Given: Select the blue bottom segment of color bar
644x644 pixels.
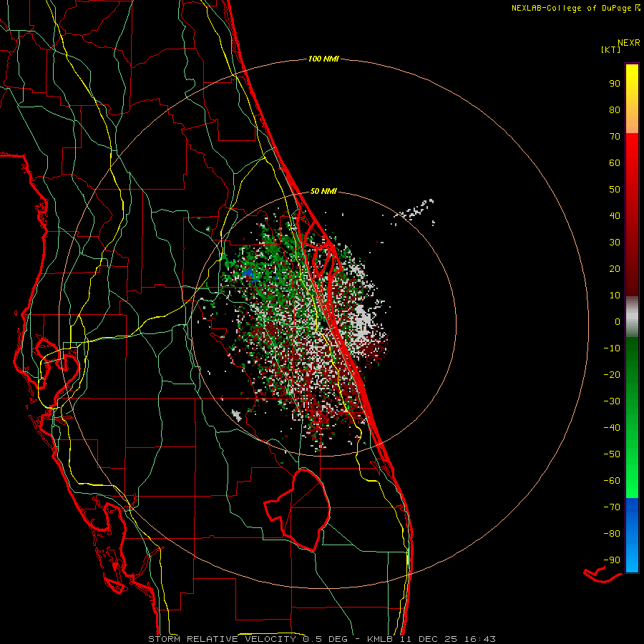Looking at the screenshot, I should (632, 535).
